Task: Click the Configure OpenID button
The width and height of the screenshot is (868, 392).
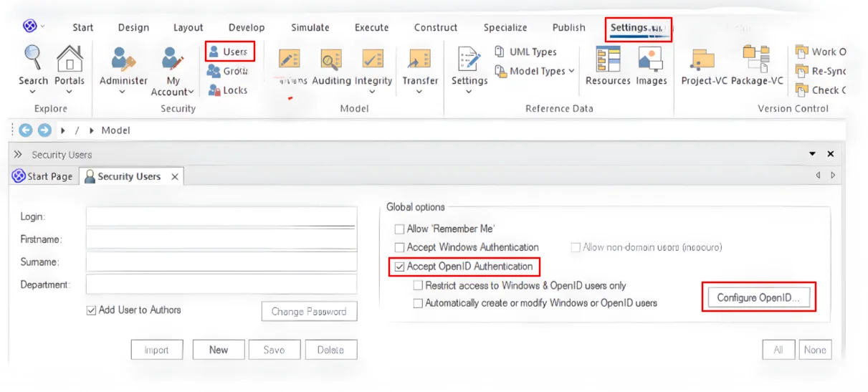Action: tap(758, 297)
